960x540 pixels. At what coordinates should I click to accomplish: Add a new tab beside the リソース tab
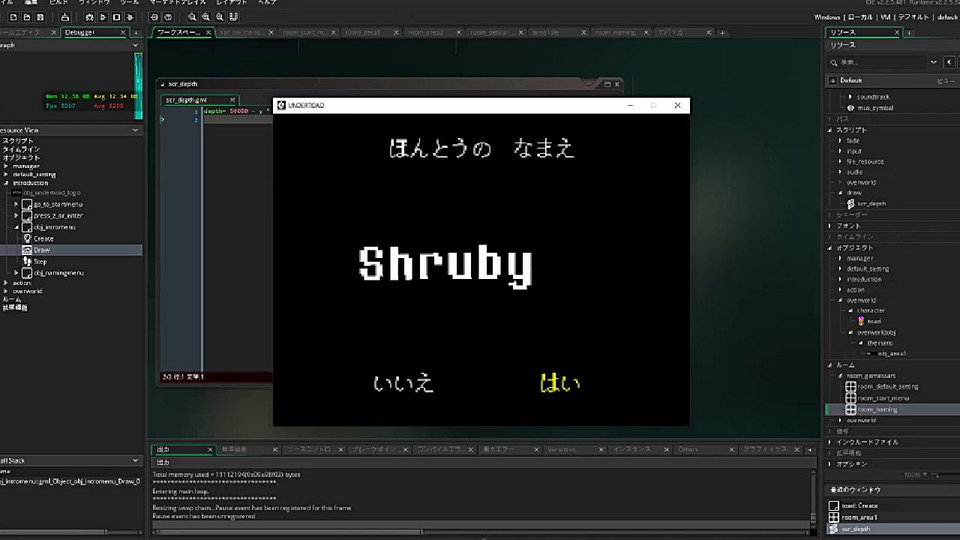pos(909,32)
